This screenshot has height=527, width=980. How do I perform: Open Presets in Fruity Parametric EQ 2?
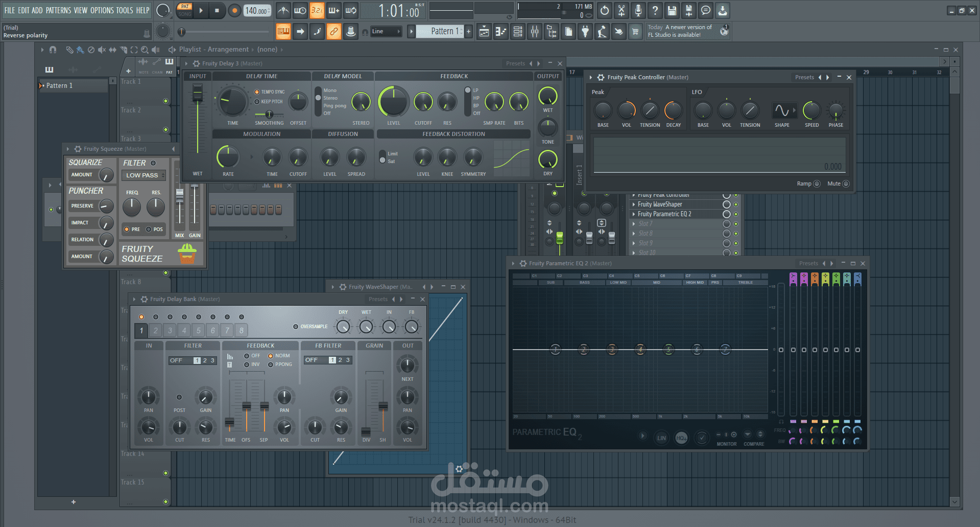pos(808,264)
